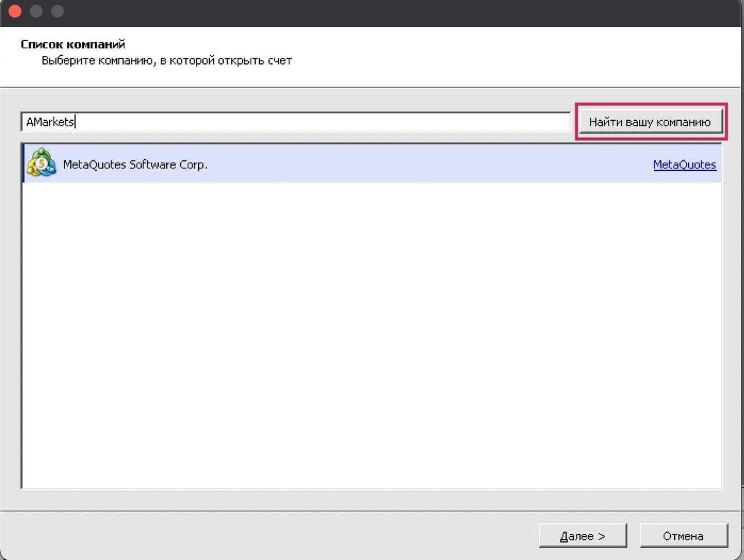Click gray footer area left of Далее

pyautogui.click(x=262, y=536)
